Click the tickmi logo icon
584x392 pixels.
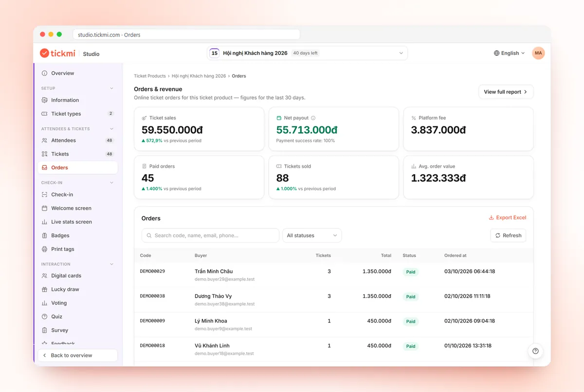click(x=44, y=53)
